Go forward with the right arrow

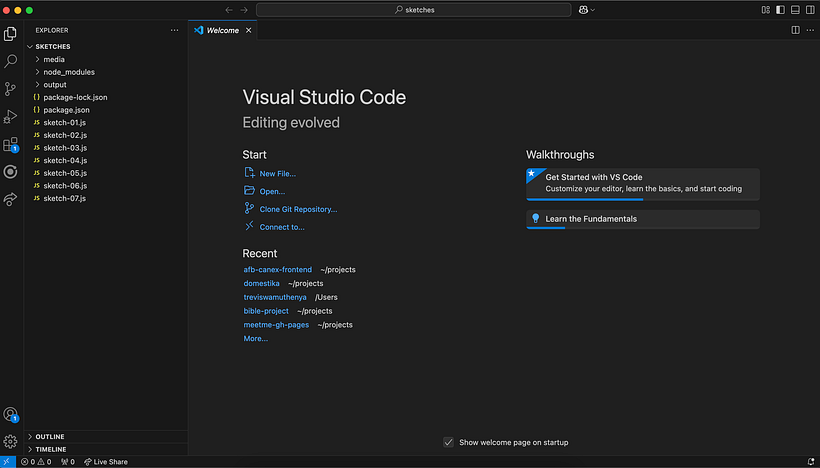coord(244,10)
